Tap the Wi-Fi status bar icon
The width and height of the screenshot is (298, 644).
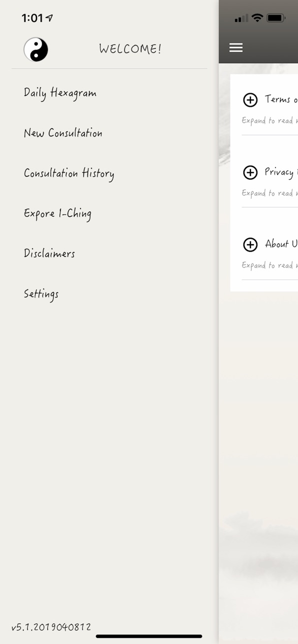[x=257, y=18]
